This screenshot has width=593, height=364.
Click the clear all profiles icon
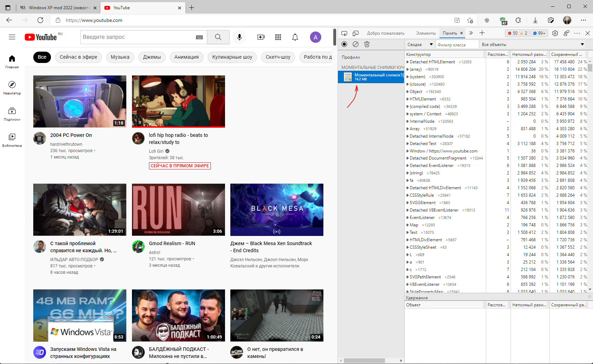(356, 44)
